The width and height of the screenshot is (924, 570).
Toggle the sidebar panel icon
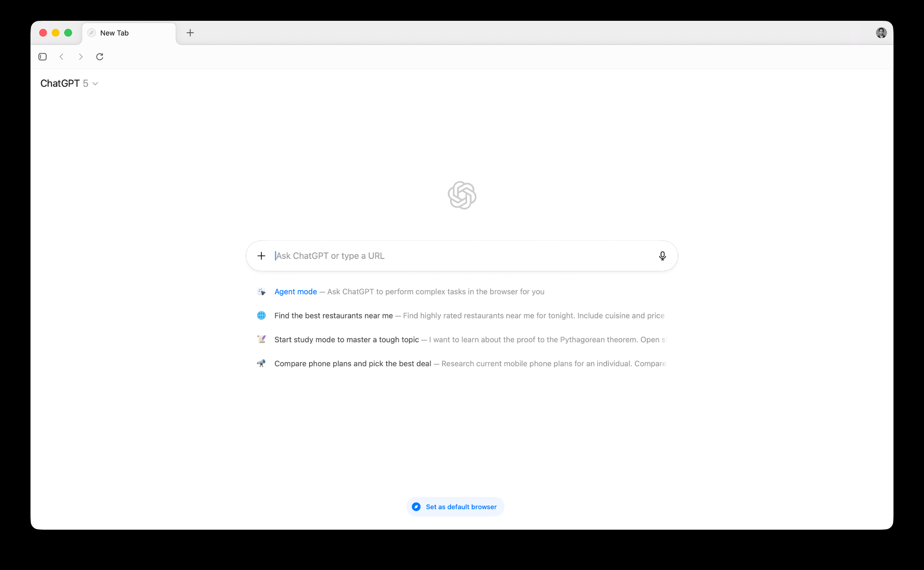point(43,57)
